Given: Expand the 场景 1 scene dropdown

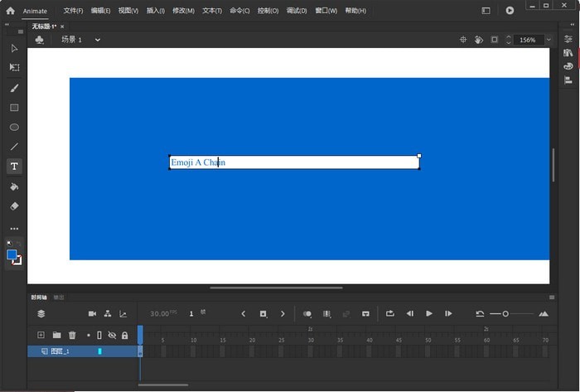Looking at the screenshot, I should (97, 40).
